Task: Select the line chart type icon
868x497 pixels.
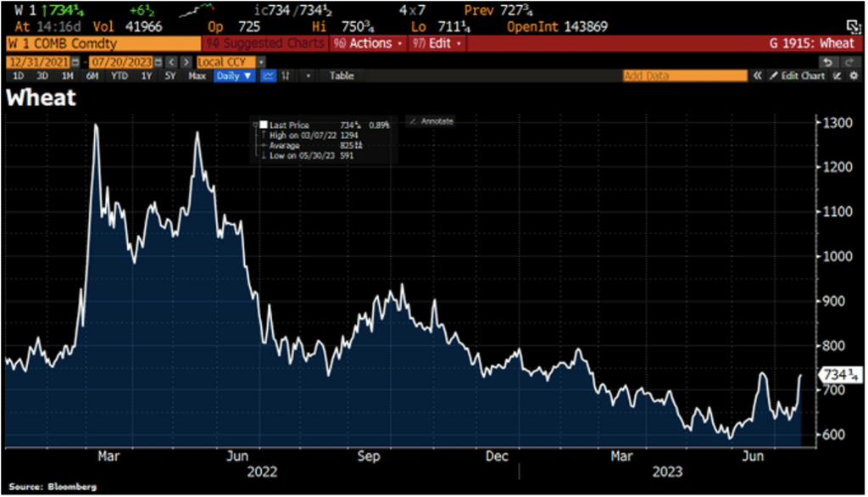Action: (268, 76)
